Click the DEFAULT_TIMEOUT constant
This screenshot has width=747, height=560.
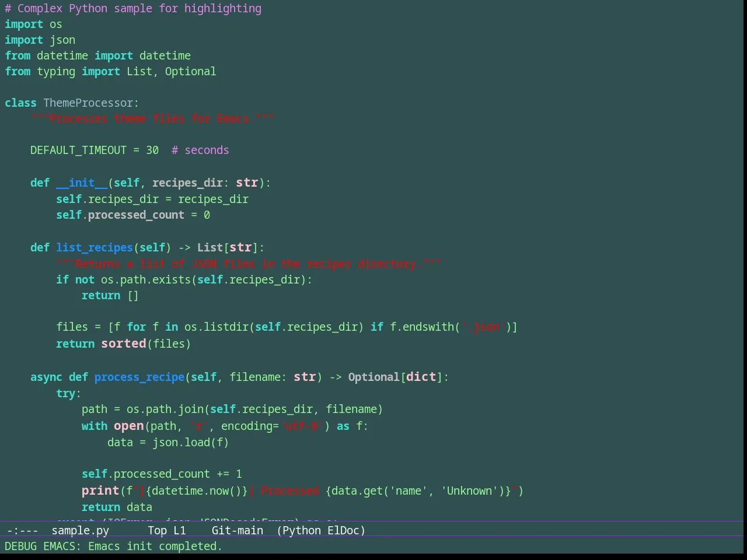tap(78, 150)
